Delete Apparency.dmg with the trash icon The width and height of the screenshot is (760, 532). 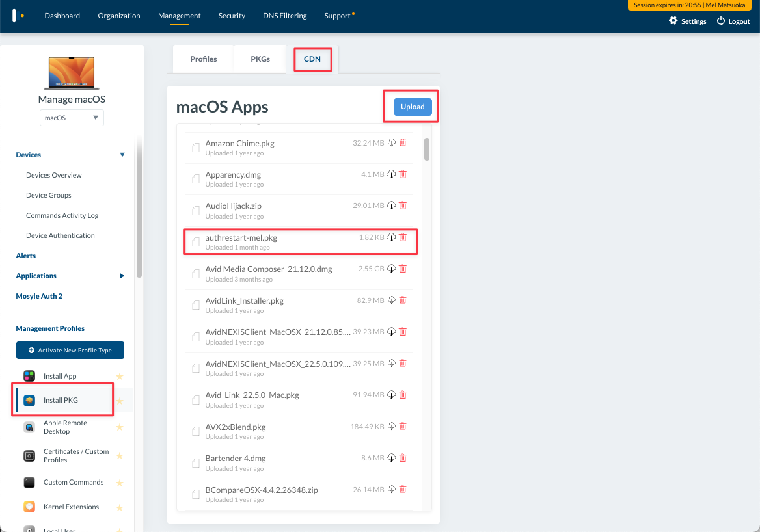click(403, 174)
